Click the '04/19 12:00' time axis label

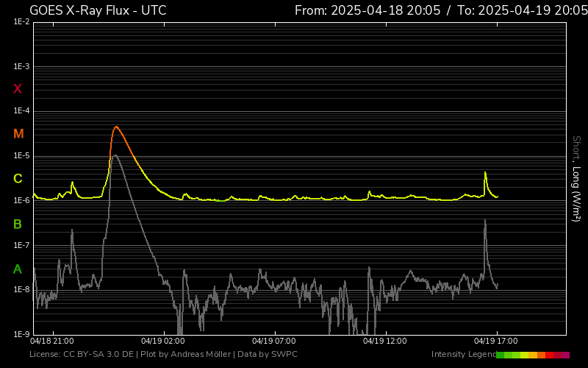pos(385,341)
